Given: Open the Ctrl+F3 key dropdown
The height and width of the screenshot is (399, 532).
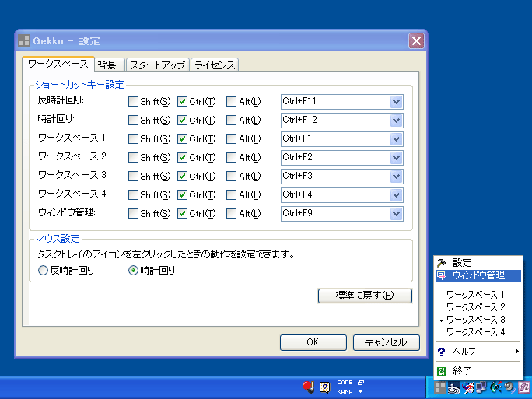Looking at the screenshot, I should (396, 177).
